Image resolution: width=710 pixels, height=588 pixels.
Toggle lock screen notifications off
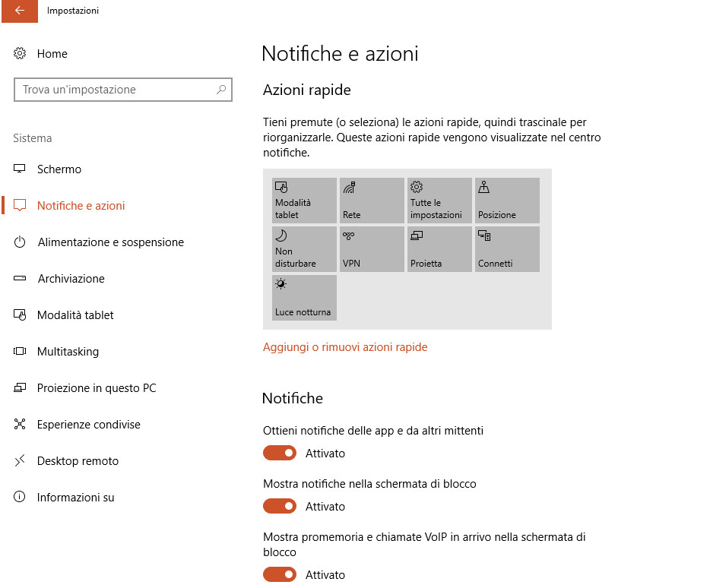tap(279, 507)
